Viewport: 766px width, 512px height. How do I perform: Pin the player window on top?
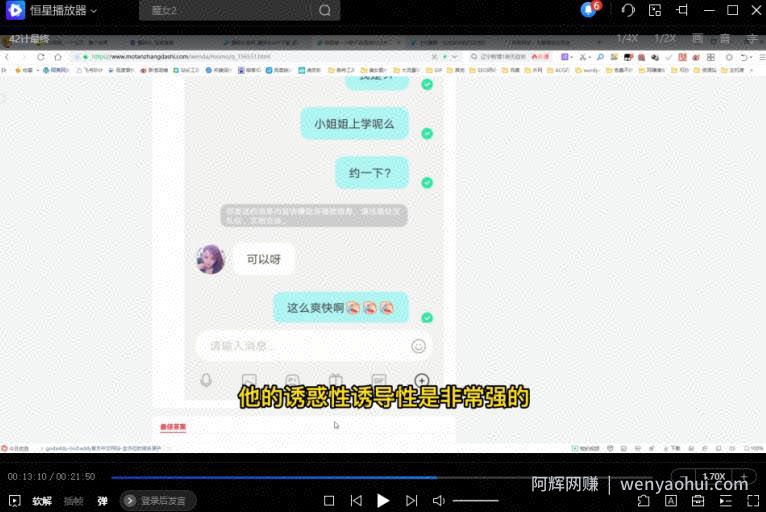[682, 10]
